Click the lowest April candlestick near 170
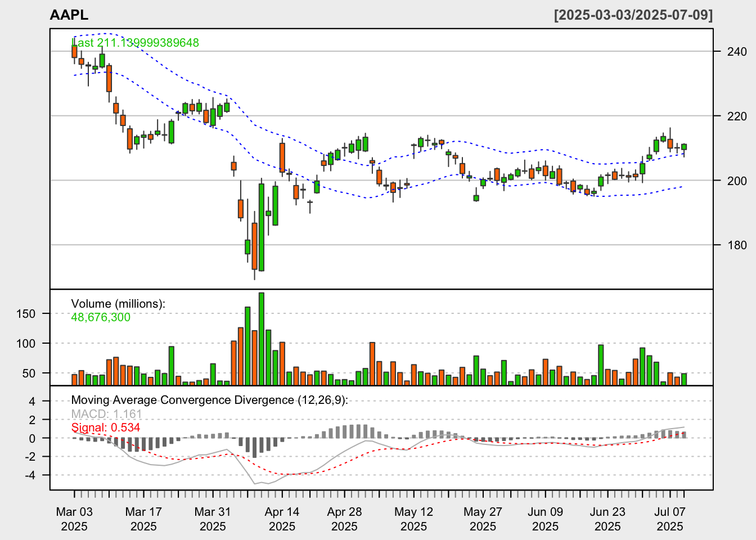Screen dimensions: 756x540 255,246
